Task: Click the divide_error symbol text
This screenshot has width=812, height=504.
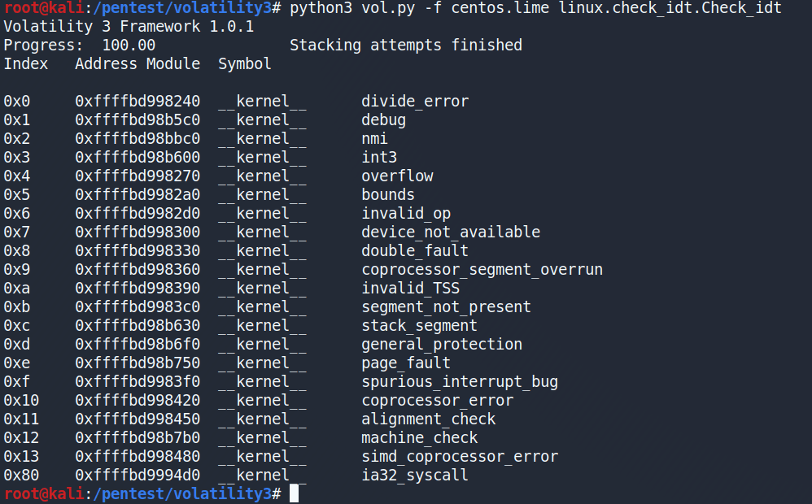Action: (415, 102)
